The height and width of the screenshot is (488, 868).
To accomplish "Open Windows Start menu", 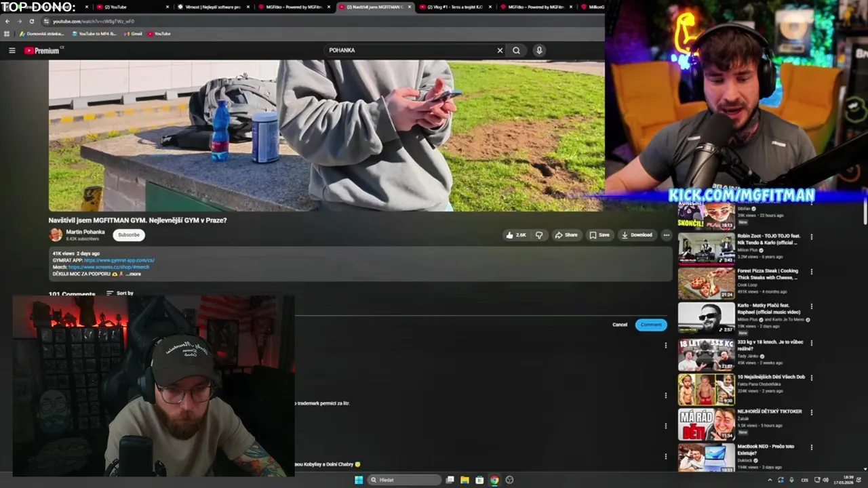I will click(358, 480).
